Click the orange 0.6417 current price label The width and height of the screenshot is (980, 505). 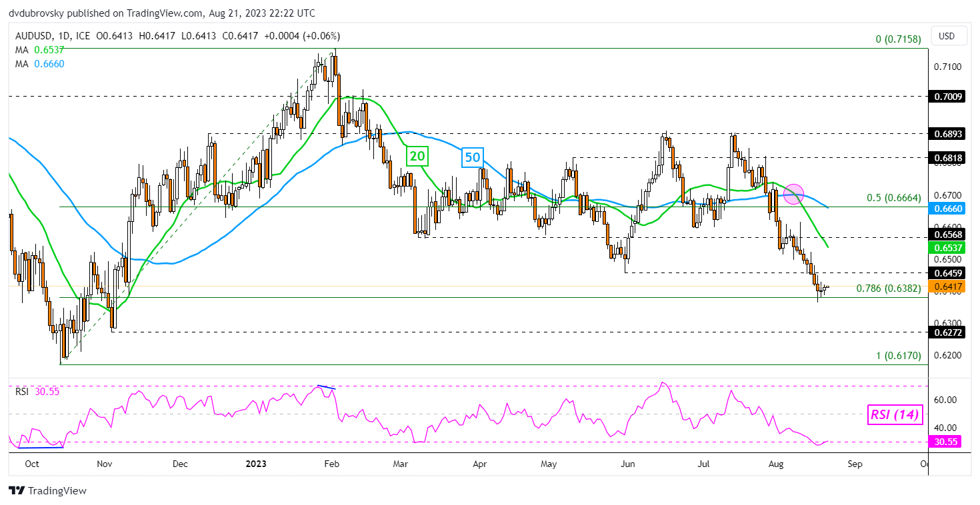click(947, 286)
